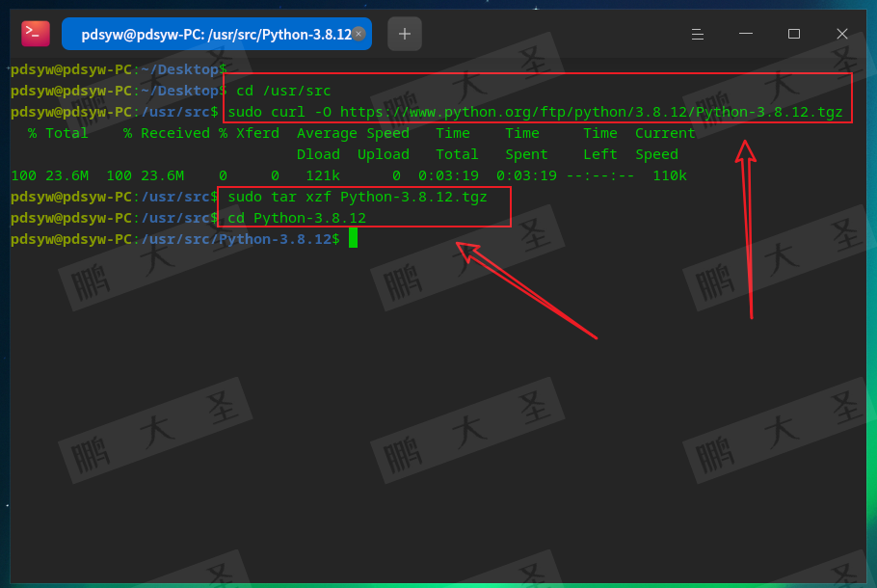Click the sudo curl command text
The width and height of the screenshot is (877, 588).
(279, 111)
